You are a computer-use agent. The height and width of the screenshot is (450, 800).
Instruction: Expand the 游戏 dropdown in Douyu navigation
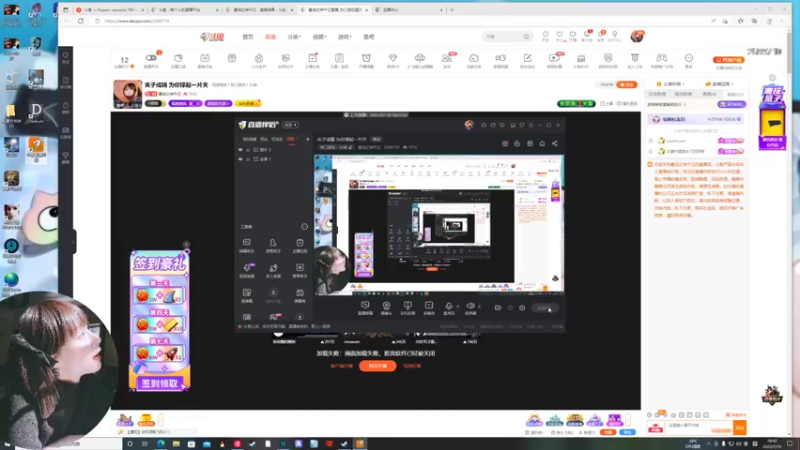tap(344, 37)
